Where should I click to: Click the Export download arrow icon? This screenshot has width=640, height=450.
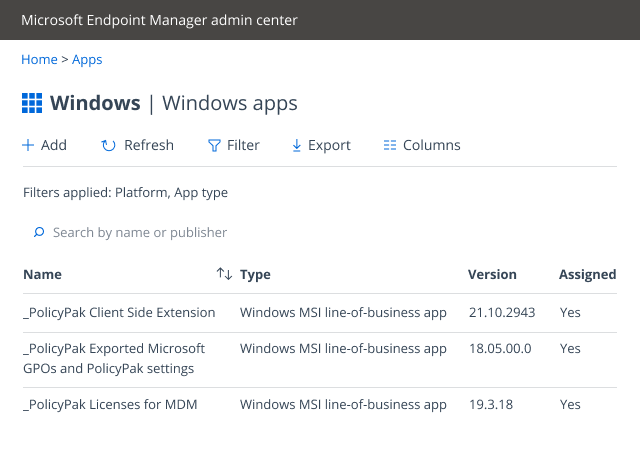coord(296,146)
